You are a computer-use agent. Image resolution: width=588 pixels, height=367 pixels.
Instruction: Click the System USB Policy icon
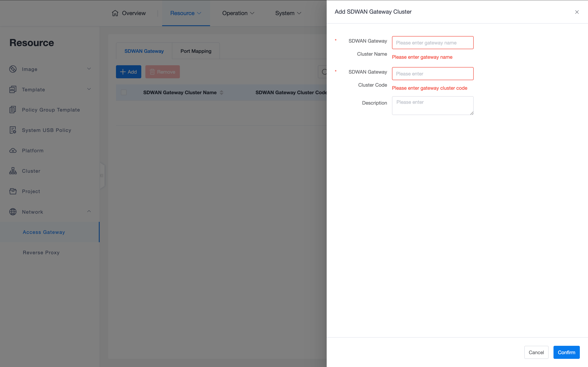click(x=13, y=130)
